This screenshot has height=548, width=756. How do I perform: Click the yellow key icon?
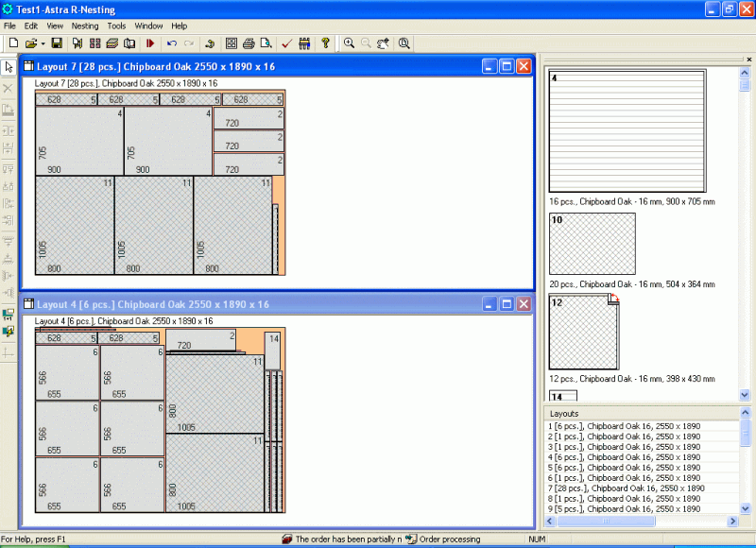coord(325,43)
